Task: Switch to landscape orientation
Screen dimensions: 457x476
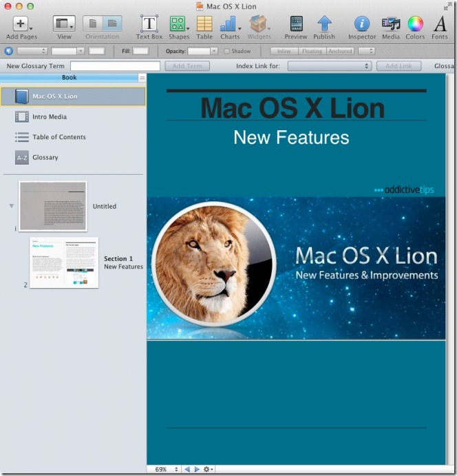Action: coord(112,23)
